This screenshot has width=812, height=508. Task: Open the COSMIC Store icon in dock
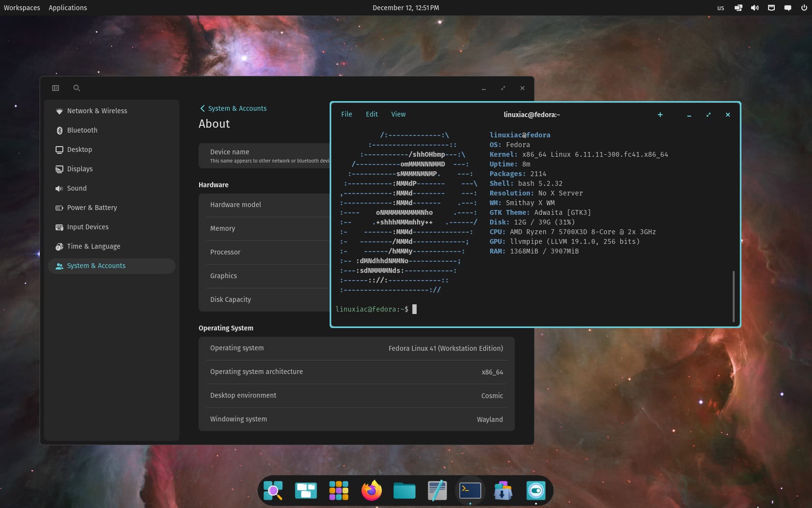click(x=503, y=491)
